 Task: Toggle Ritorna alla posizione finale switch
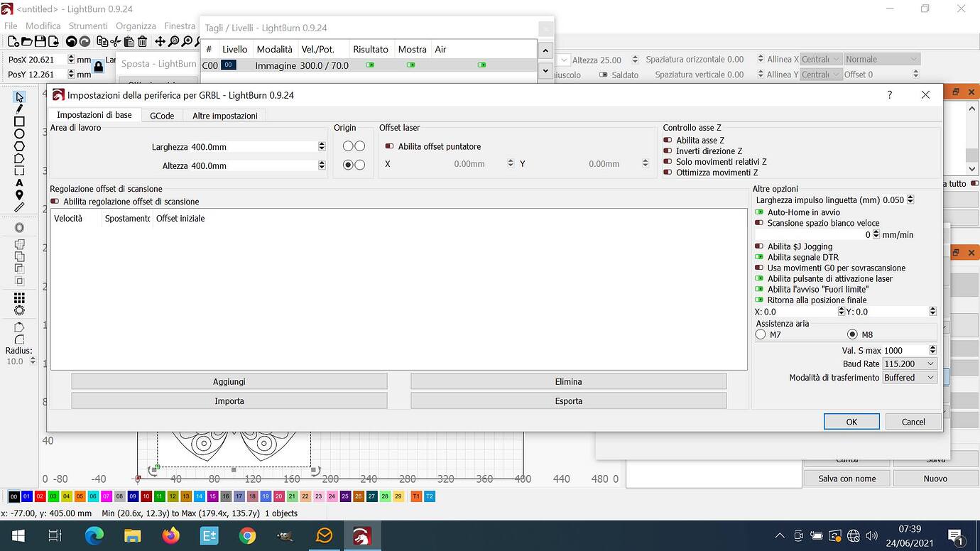click(x=759, y=300)
